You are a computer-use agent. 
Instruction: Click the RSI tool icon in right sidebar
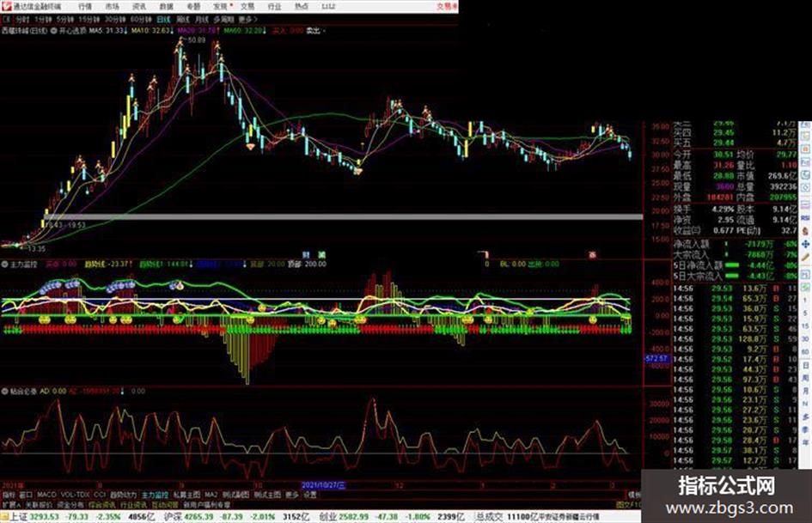805,218
